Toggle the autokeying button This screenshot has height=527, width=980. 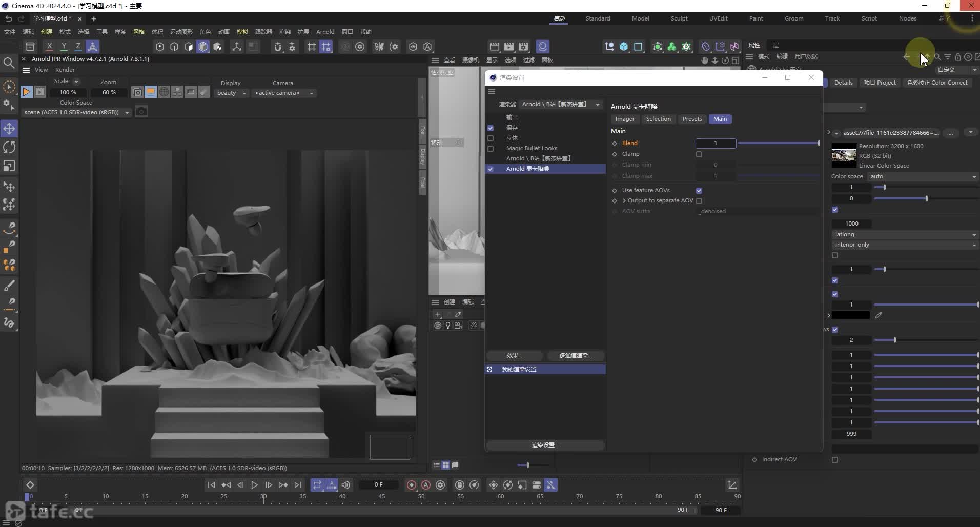[x=426, y=485]
